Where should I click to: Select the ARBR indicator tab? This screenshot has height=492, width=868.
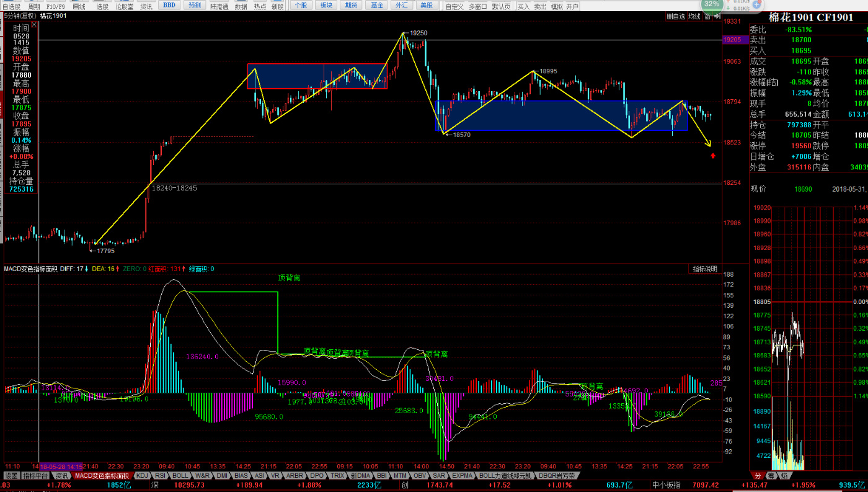pos(295,476)
